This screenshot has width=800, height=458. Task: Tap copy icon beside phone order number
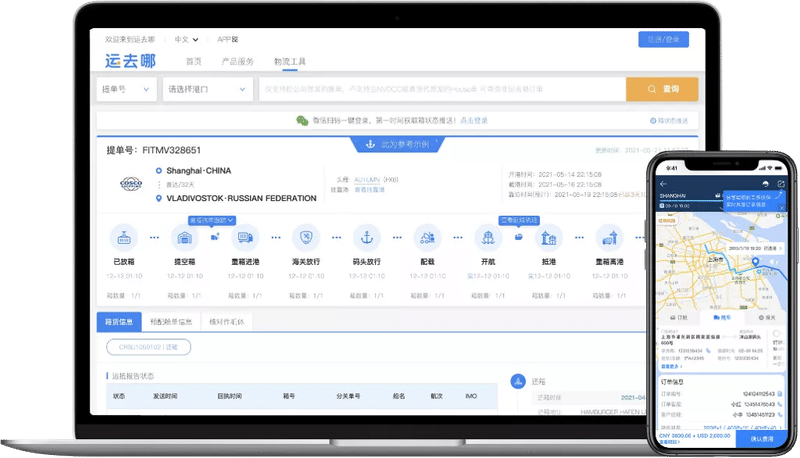coord(780,394)
